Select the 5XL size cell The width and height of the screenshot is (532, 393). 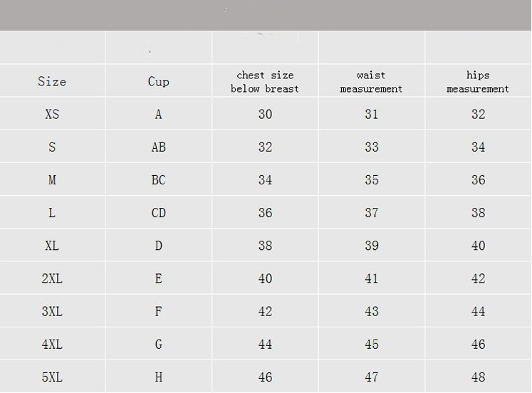coord(52,377)
